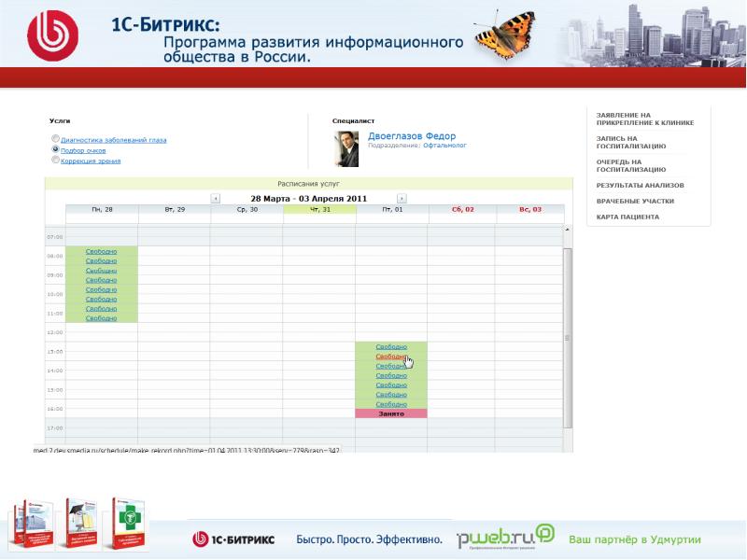Open 'Результаты анализов' in the sidebar menu
Image resolution: width=747 pixels, height=560 pixels.
tap(640, 185)
